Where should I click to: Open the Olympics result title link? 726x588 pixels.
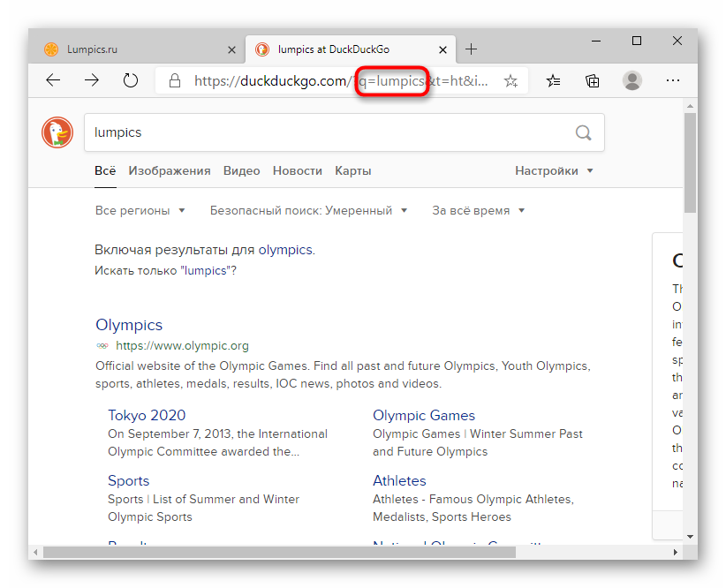click(x=129, y=325)
